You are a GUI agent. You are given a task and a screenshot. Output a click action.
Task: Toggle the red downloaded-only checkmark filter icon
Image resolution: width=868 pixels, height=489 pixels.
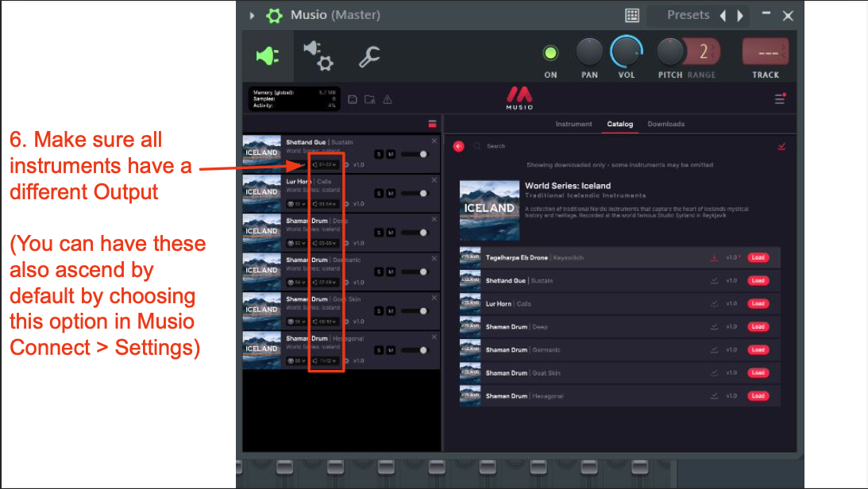[x=781, y=147]
